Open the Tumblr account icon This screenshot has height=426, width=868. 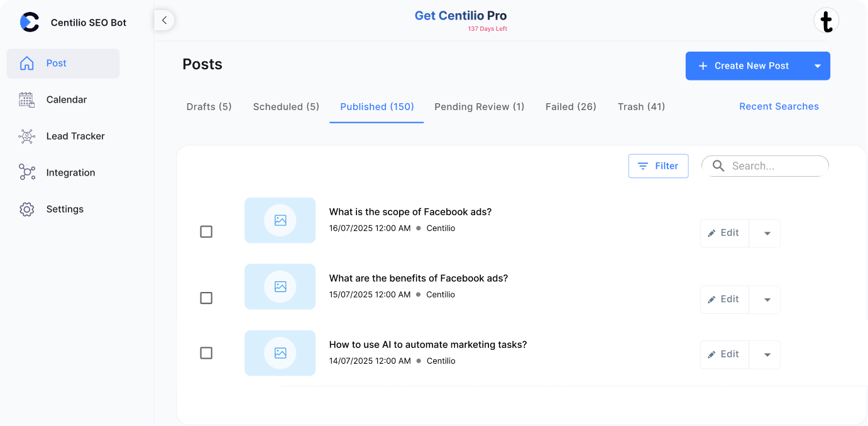point(827,20)
